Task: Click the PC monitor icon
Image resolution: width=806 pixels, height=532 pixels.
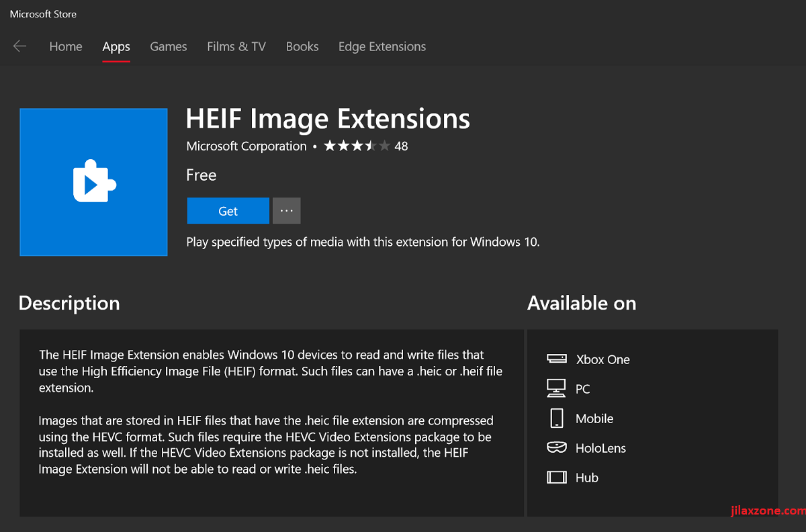Action: coord(556,388)
